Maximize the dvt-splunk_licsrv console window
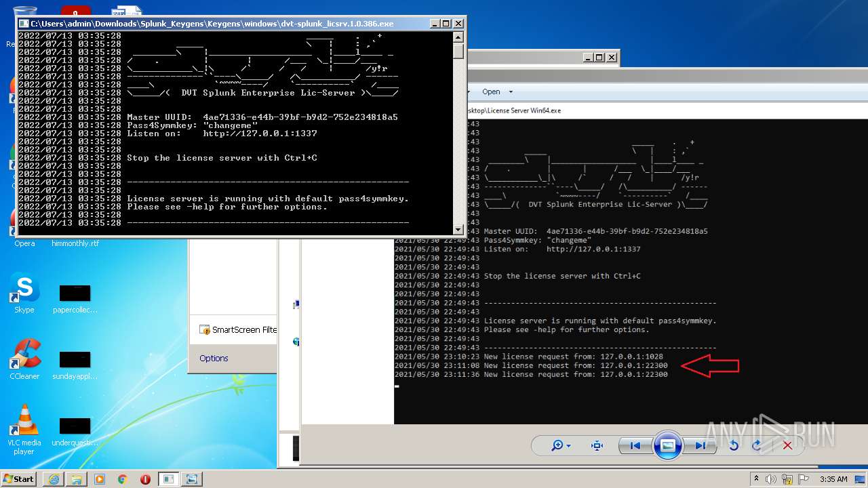Viewport: 868px width, 488px height. click(446, 23)
